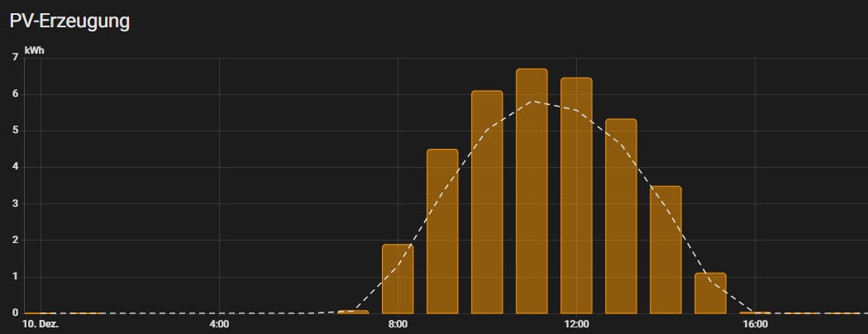Viewport: 868px width, 334px height.
Task: Select the 12:00 production bar
Action: (x=576, y=195)
